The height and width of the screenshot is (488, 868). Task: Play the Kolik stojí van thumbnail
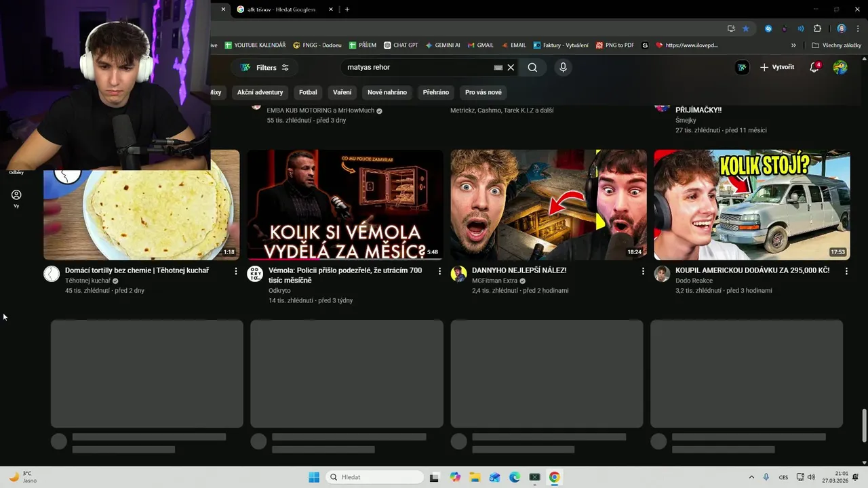pos(752,205)
